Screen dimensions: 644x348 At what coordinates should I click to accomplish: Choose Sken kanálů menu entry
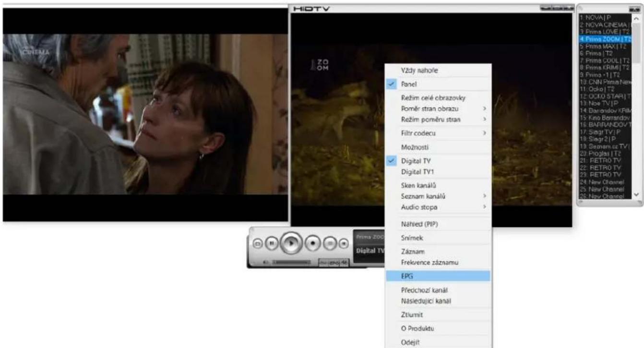(438, 185)
